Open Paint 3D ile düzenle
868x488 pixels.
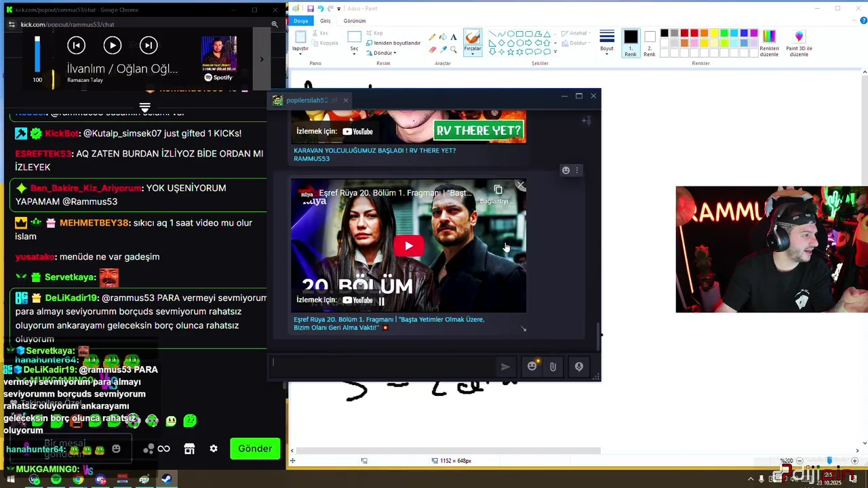click(799, 43)
